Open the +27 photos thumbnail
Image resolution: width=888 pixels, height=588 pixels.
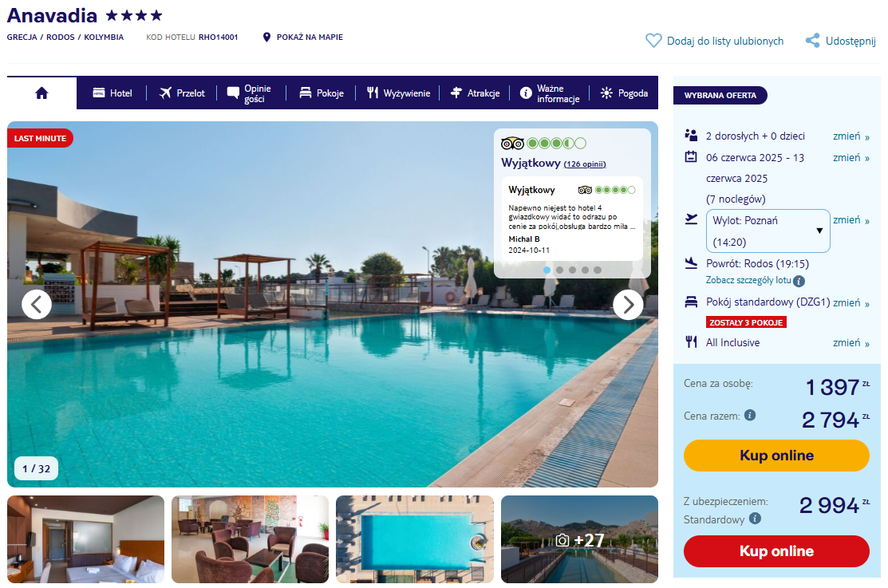pyautogui.click(x=579, y=539)
